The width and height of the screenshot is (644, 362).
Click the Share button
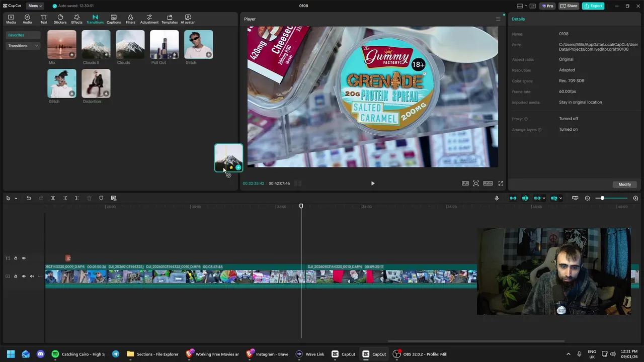(569, 6)
